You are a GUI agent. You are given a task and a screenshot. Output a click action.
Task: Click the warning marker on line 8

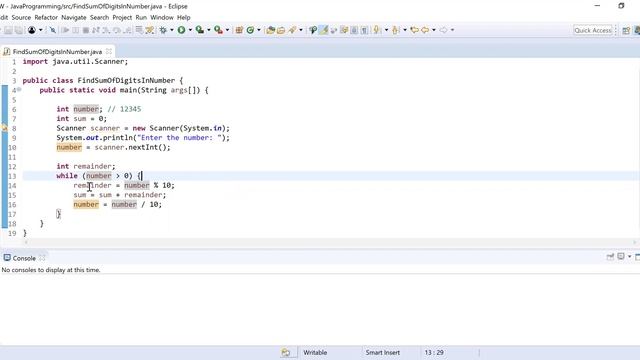4,128
